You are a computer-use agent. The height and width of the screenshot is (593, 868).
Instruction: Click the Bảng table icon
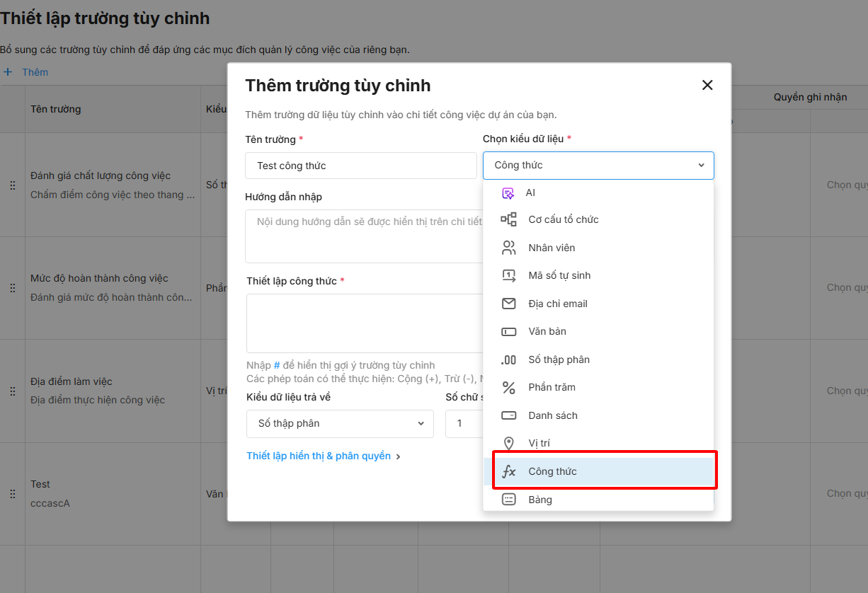click(x=508, y=500)
